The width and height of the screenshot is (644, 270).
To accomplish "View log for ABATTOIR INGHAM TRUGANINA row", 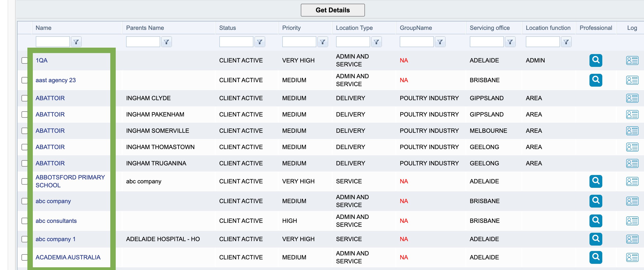I will [632, 163].
